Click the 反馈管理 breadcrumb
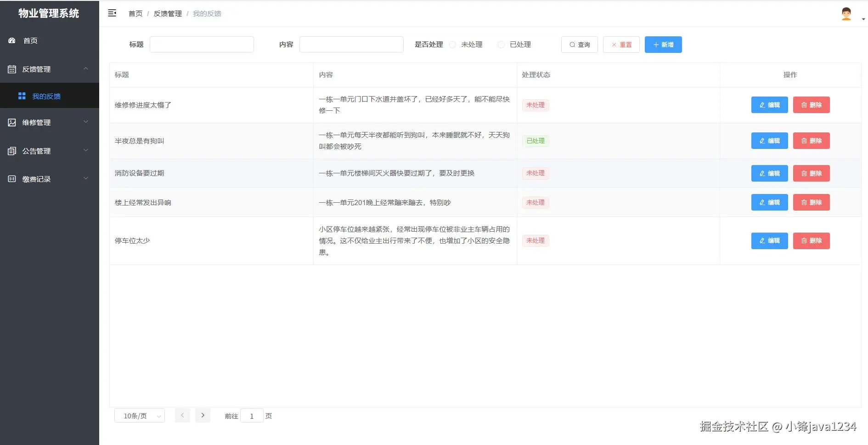 168,14
